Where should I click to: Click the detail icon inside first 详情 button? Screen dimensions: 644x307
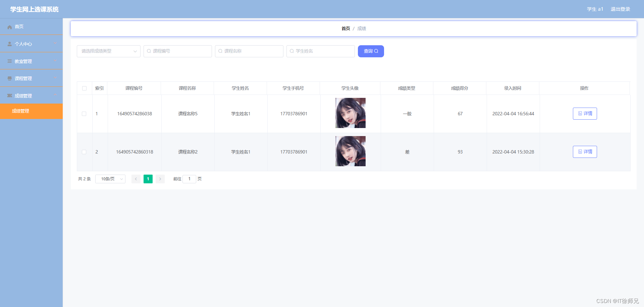(580, 114)
